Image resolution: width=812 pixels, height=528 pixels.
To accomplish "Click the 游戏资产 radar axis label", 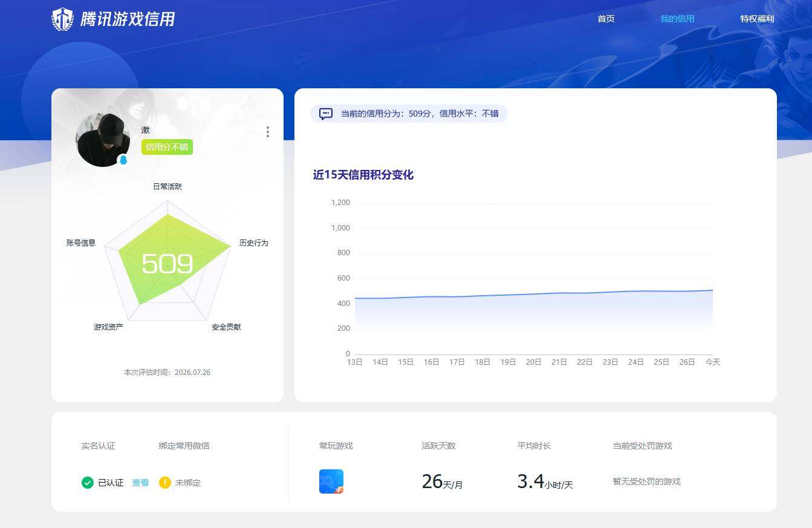I will point(108,327).
